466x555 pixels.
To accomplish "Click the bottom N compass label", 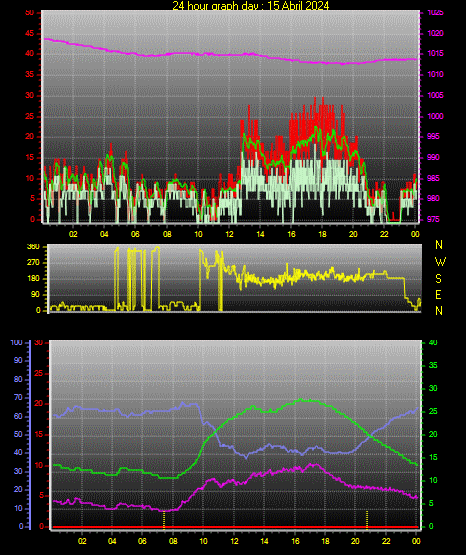I will coord(439,311).
